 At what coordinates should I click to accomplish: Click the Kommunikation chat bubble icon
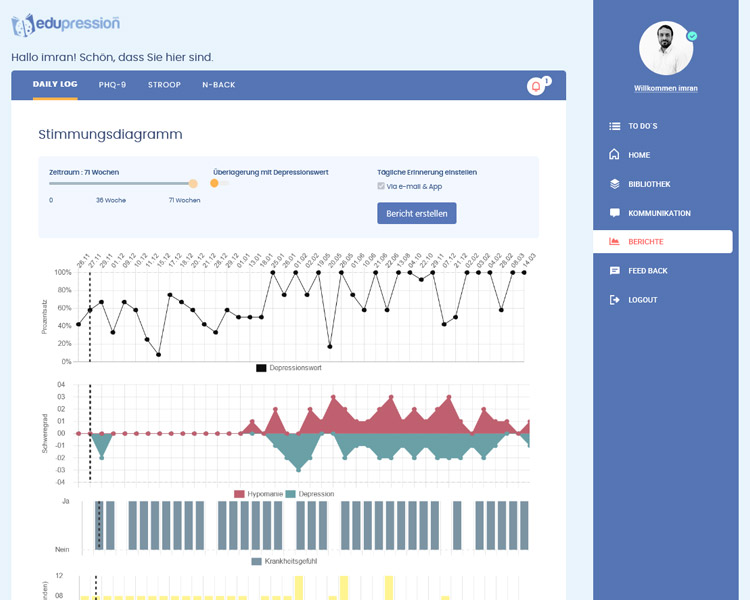click(614, 213)
